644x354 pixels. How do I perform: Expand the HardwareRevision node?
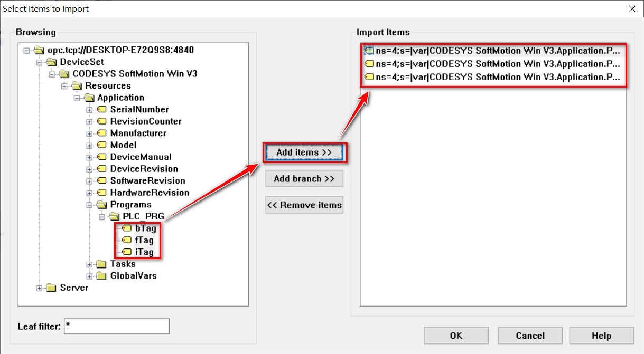pyautogui.click(x=89, y=193)
